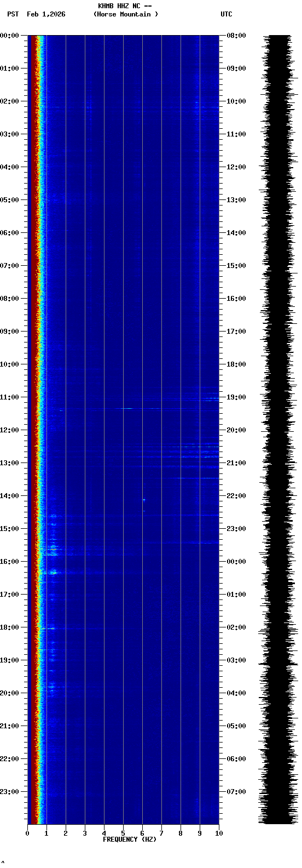Click frequency axis tick label 3
This screenshot has height=868, width=302.
click(85, 833)
